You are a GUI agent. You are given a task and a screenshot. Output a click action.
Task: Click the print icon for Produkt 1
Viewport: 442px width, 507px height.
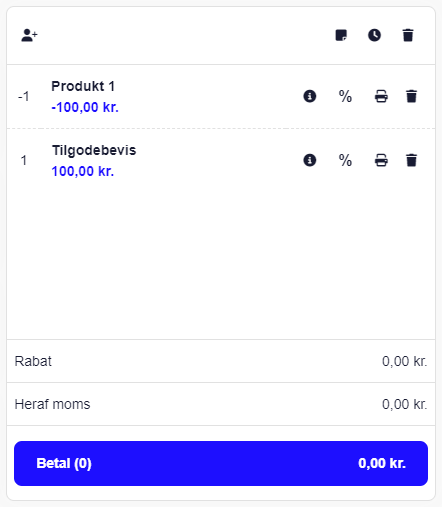click(381, 96)
